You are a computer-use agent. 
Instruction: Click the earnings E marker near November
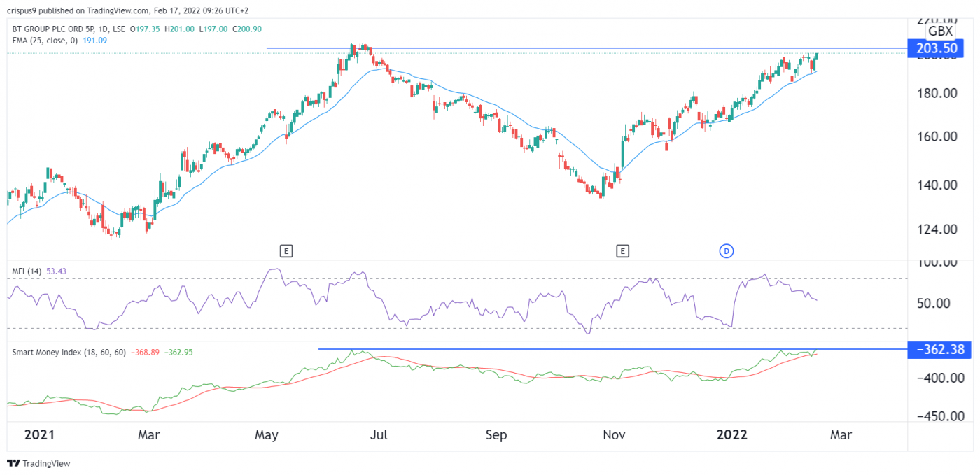click(622, 250)
